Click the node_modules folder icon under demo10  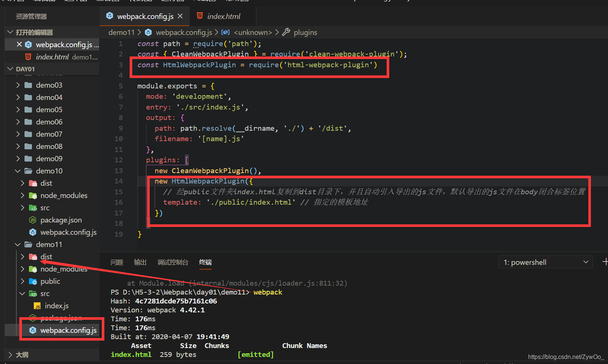click(33, 195)
